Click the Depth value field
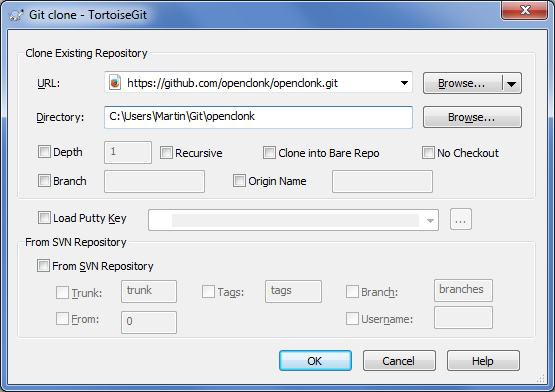 [128, 152]
